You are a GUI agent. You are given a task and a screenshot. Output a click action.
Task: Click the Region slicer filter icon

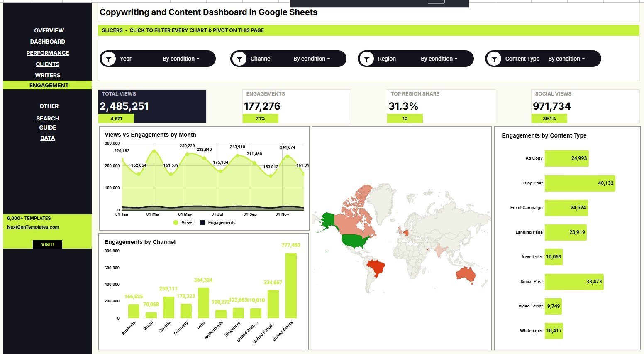pos(367,59)
